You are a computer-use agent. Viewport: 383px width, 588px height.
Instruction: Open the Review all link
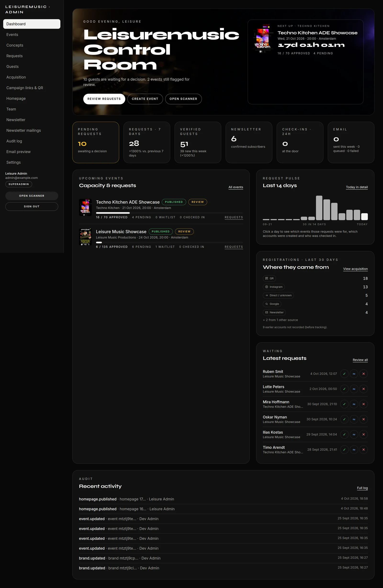[x=360, y=360]
